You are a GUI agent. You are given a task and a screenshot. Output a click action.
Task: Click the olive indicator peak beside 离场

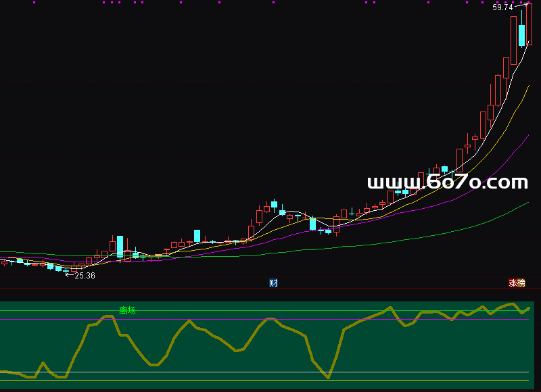[110, 316]
